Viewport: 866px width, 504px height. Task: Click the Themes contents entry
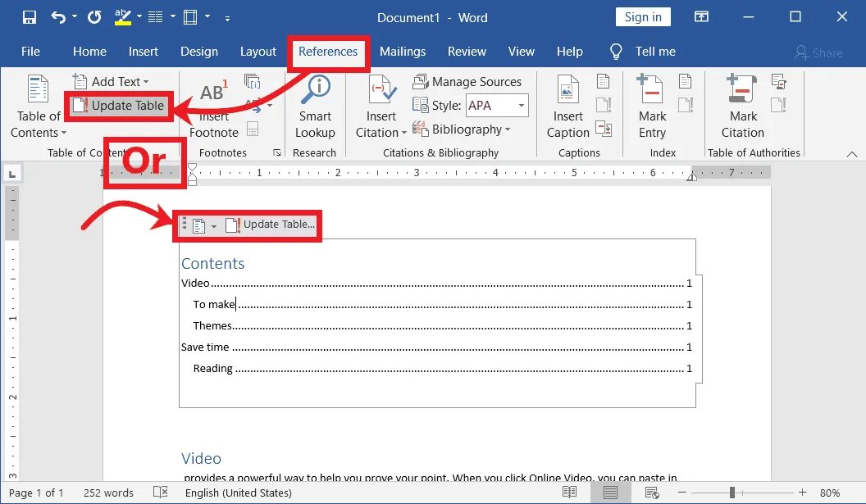tap(442, 325)
